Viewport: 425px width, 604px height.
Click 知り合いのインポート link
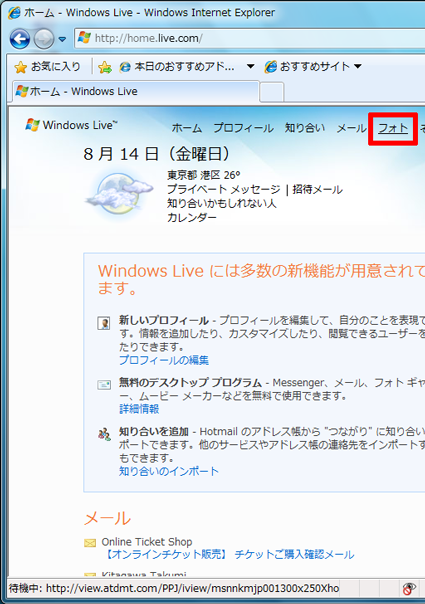pyautogui.click(x=169, y=471)
